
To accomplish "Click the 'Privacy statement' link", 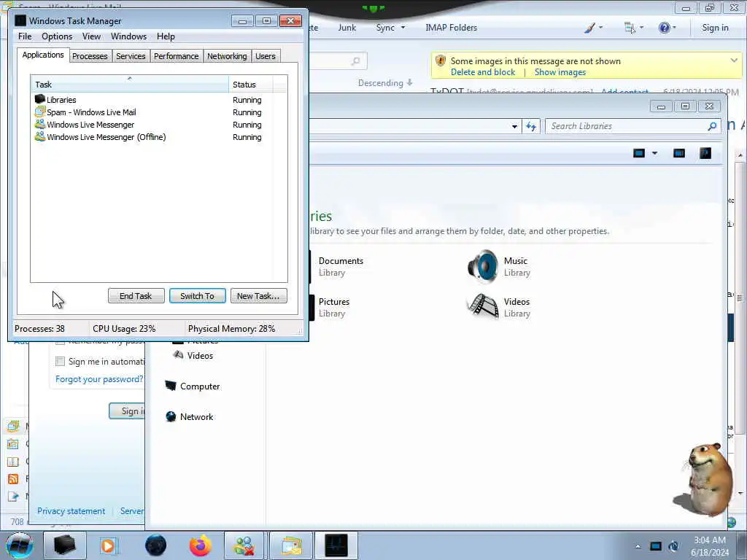I will click(71, 511).
